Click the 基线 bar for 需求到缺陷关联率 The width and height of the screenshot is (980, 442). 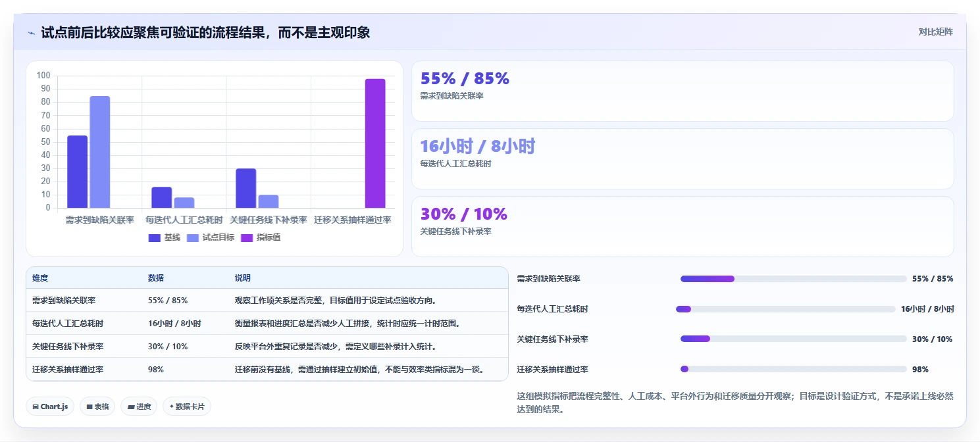(77, 172)
